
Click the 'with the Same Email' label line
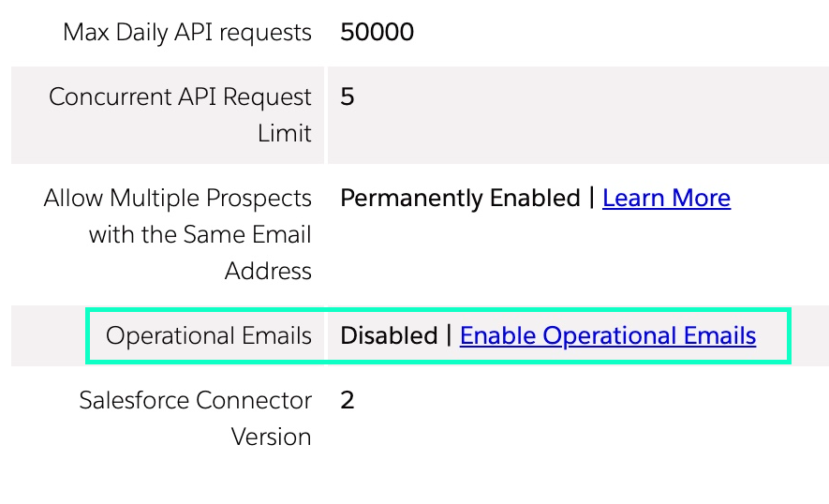[x=200, y=234]
